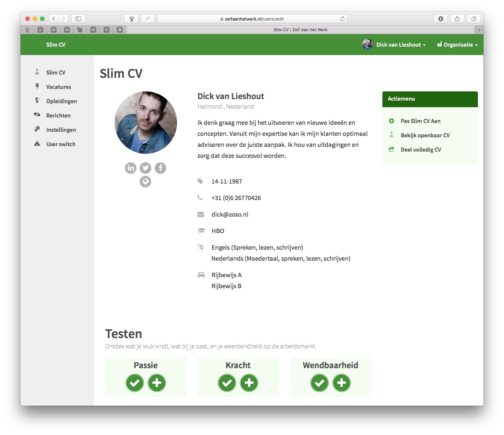504x435 pixels.
Task: Click the name heading Dick van Lieshout
Action: coord(231,96)
